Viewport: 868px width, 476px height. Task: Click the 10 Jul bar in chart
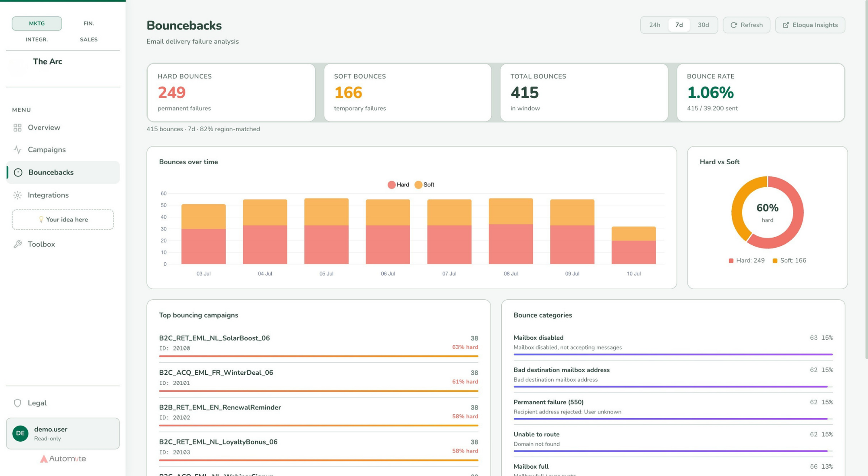pos(634,245)
